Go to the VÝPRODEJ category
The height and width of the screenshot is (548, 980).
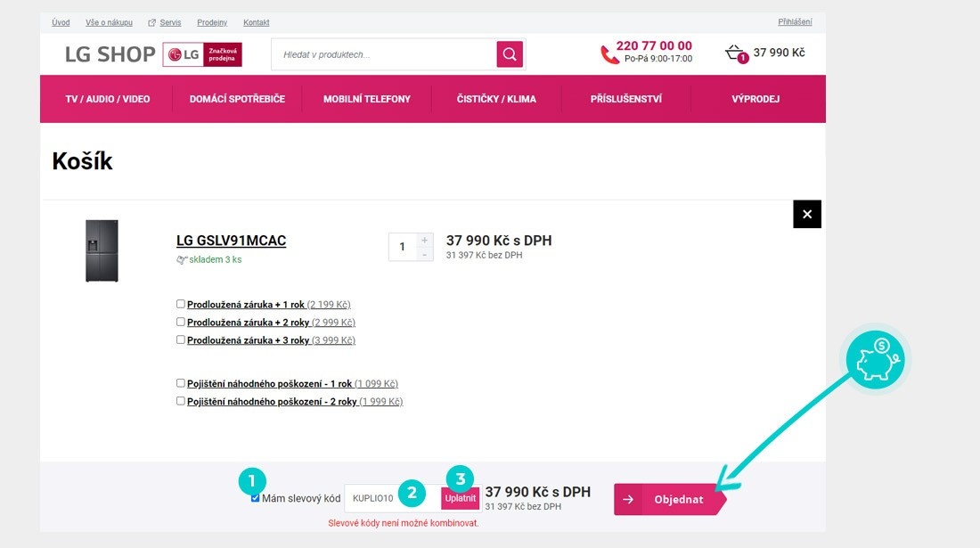[x=755, y=99]
